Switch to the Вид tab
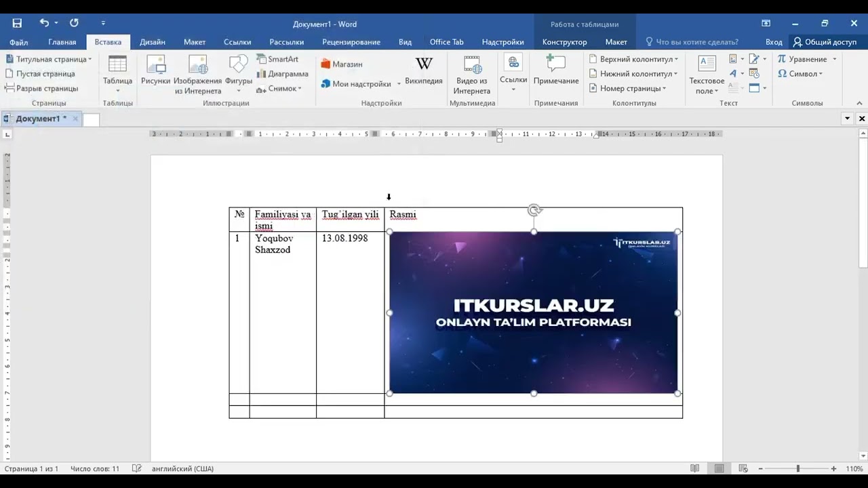This screenshot has height=488, width=868. click(x=405, y=42)
